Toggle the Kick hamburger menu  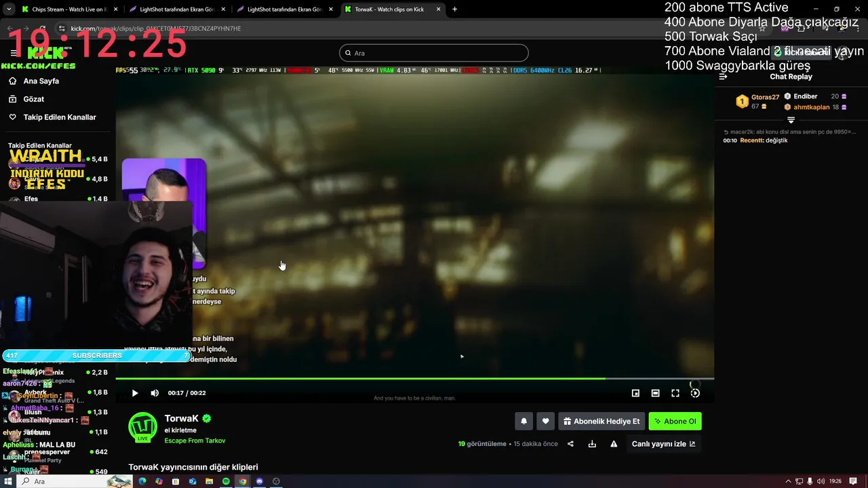pos(14,53)
